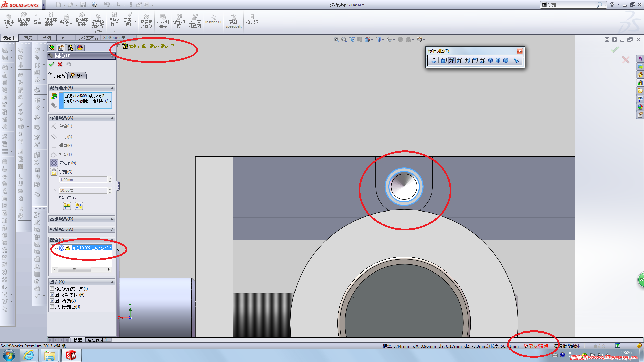This screenshot has width=644, height=362.
Task: Select the isometric view cube in 标准视图 toolbar
Action: [x=490, y=60]
